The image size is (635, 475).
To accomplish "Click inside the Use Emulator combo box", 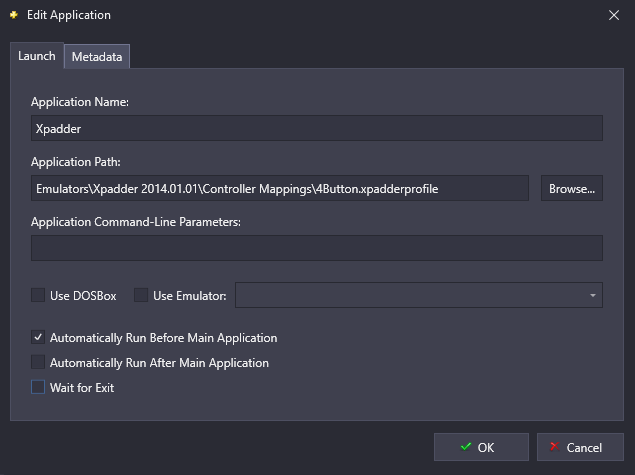I will (x=419, y=295).
